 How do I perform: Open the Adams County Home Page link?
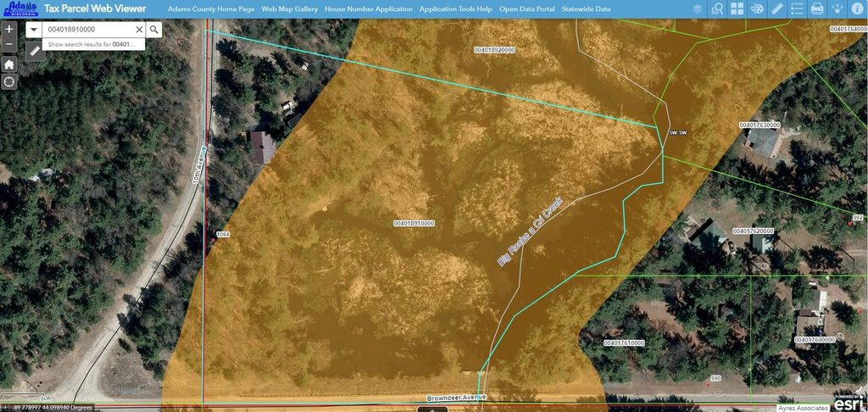pyautogui.click(x=210, y=9)
